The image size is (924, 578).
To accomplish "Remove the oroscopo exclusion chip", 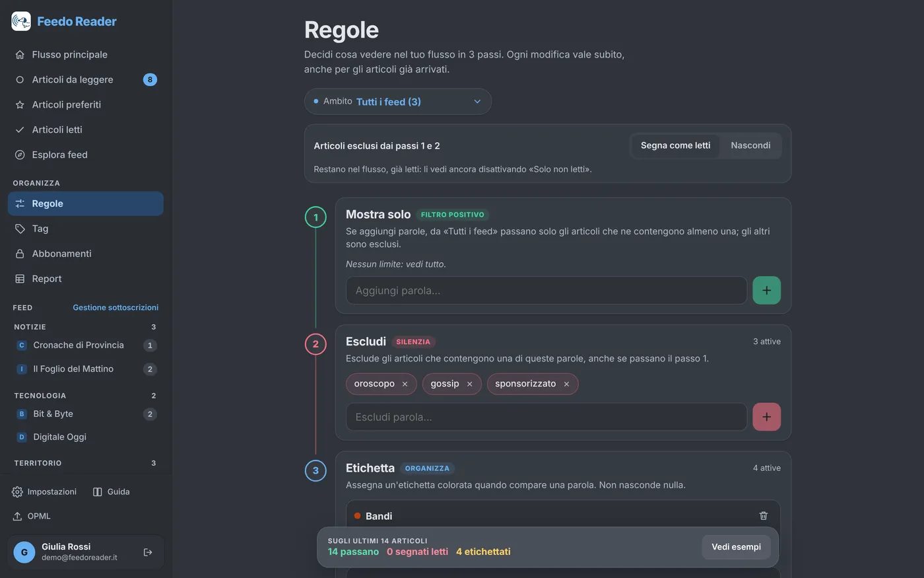I will tap(405, 384).
